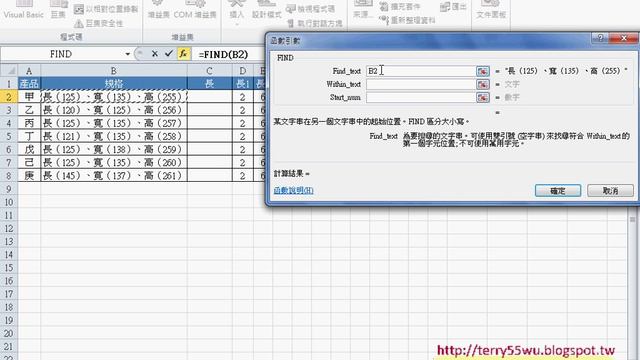
Task: Collapse dialog via Find_text range selector icon
Action: (x=482, y=71)
